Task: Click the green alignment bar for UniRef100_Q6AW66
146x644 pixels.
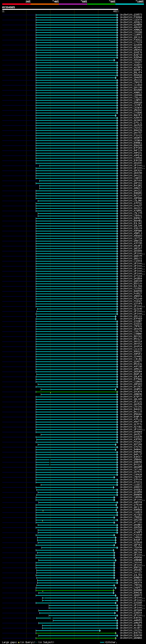Action: pos(76,638)
